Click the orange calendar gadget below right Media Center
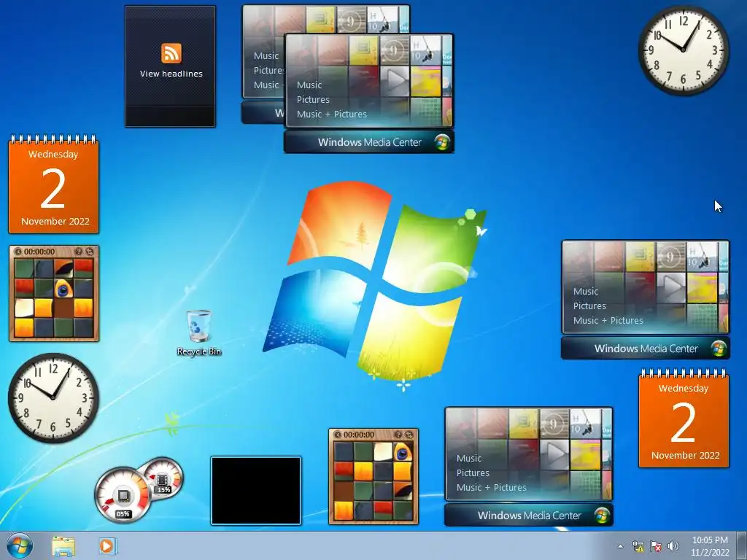The image size is (747, 560). click(684, 418)
